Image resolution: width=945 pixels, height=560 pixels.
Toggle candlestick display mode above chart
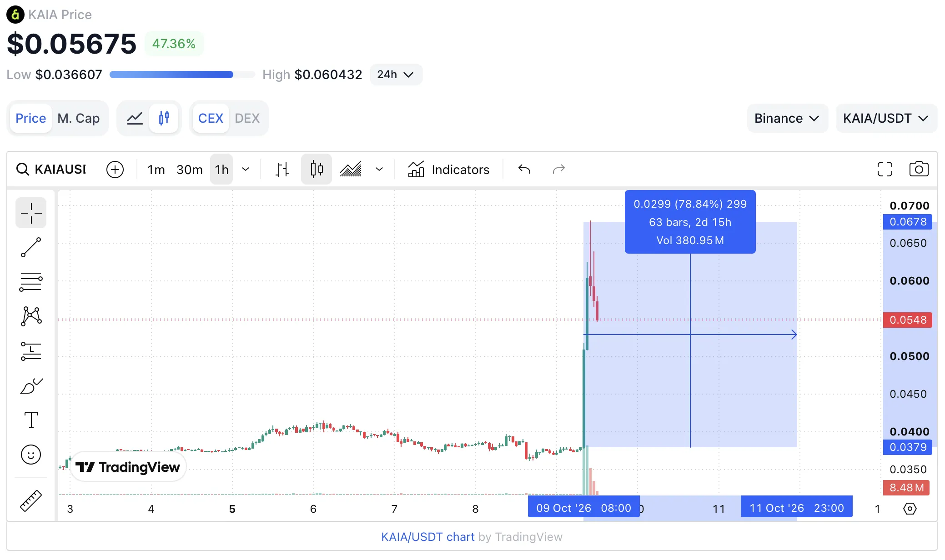[164, 118]
